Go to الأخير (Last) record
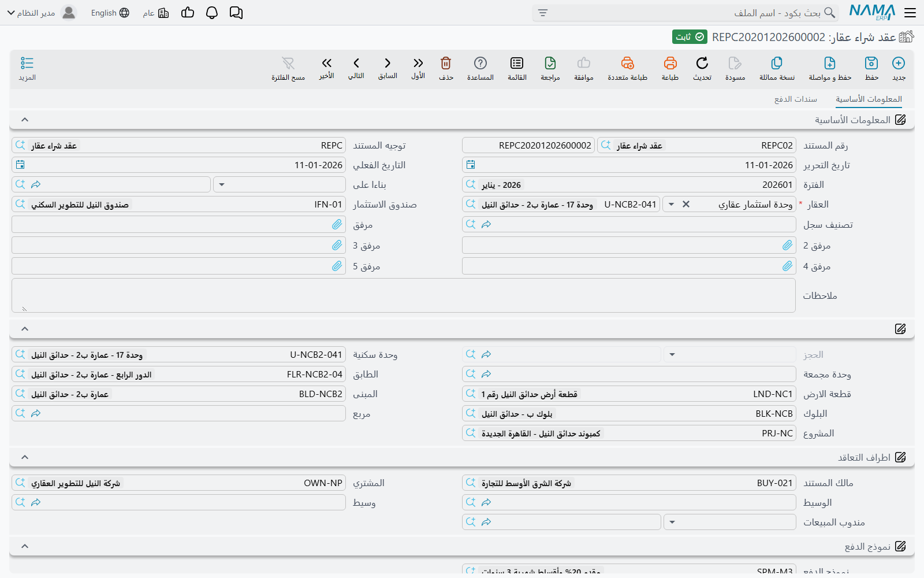The height and width of the screenshot is (578, 924). [x=327, y=63]
